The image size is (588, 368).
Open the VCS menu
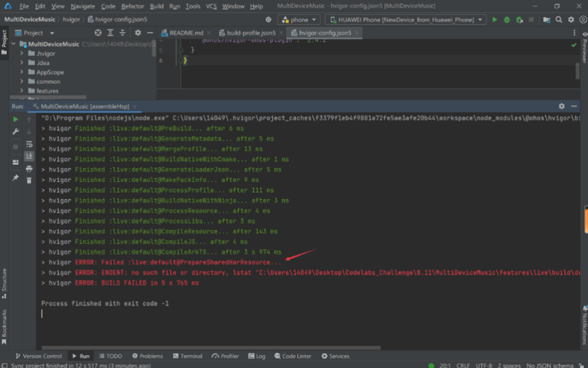click(x=211, y=6)
